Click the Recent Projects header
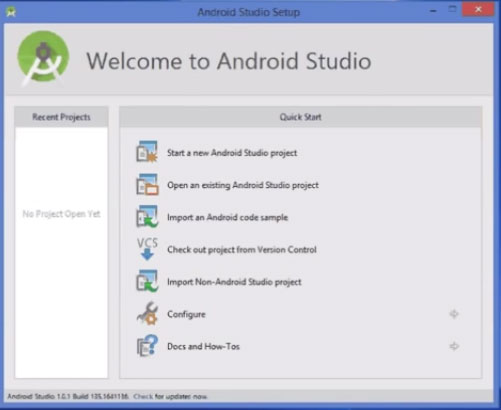The height and width of the screenshot is (410, 501). pos(61,117)
